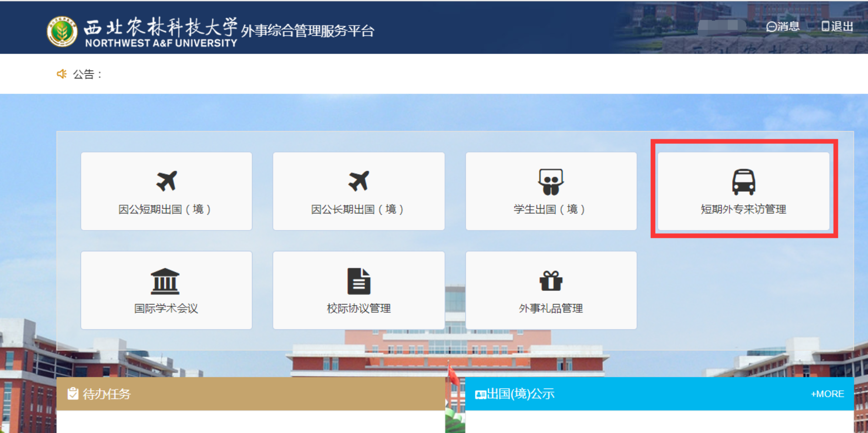This screenshot has width=868, height=433.
Task: Click the student icon above 学生出国（境）
Action: click(x=551, y=182)
